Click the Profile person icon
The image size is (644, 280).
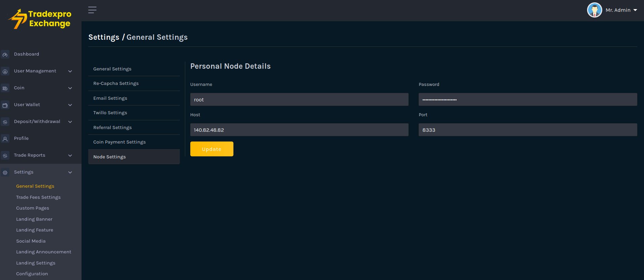pos(5,139)
